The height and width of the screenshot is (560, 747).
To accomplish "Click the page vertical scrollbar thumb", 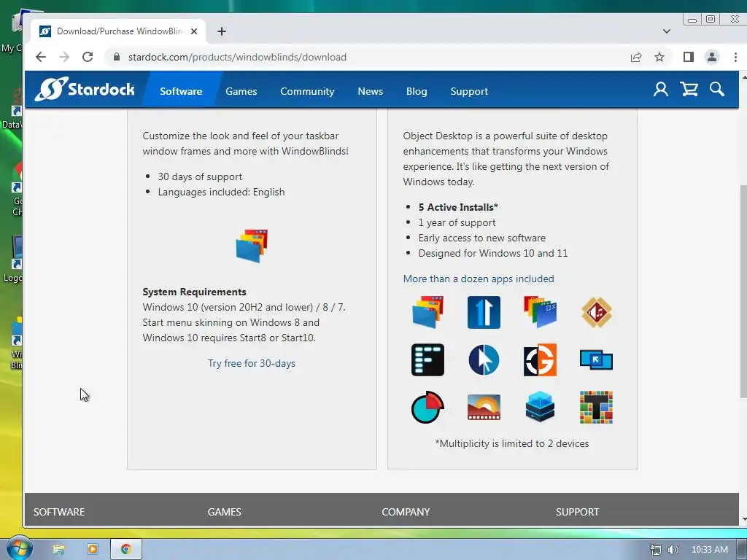I will pyautogui.click(x=743, y=290).
